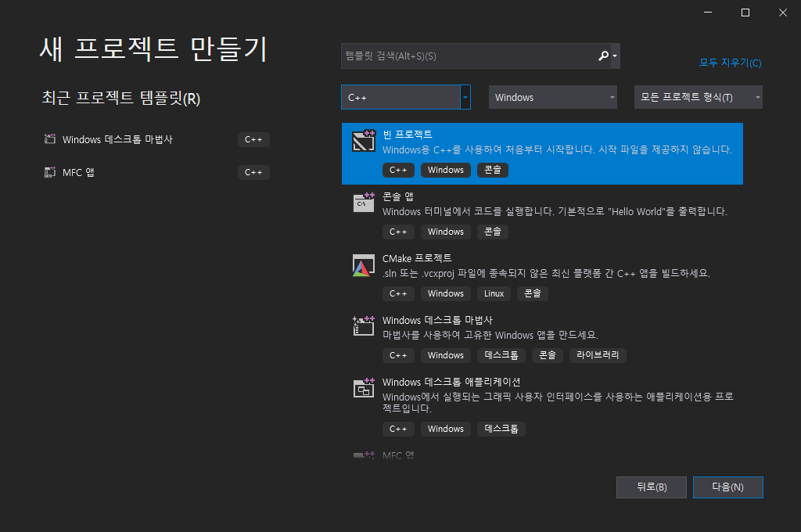Screen dimensions: 801x532
Task: Click the Windows tag on CMake 프로젝트
Action: click(445, 293)
